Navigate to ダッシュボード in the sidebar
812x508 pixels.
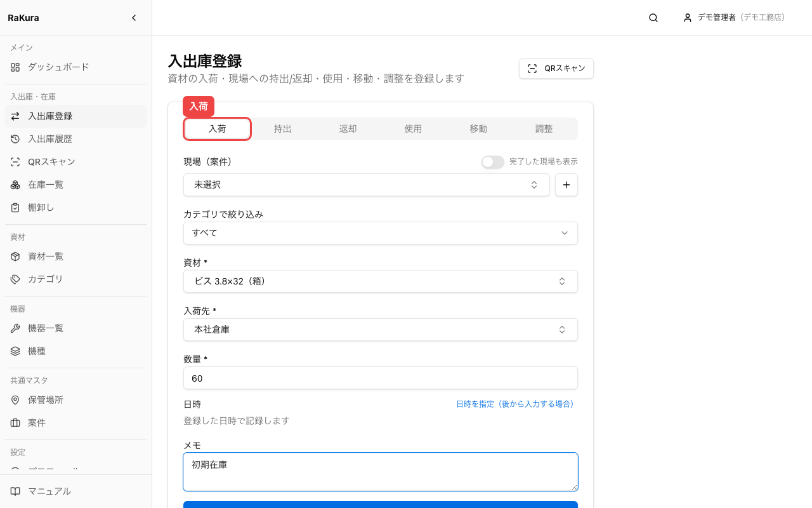(76, 67)
